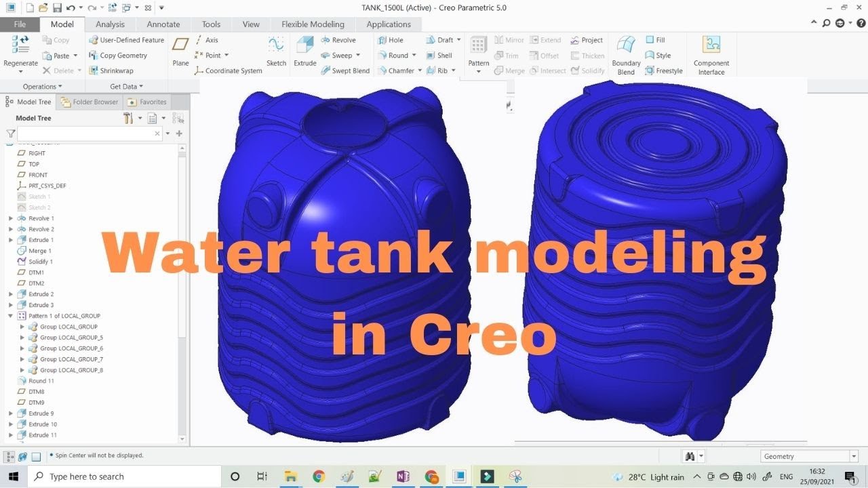The image size is (868, 488).
Task: Select the Merge 1 feature in tree
Action: pyautogui.click(x=34, y=251)
